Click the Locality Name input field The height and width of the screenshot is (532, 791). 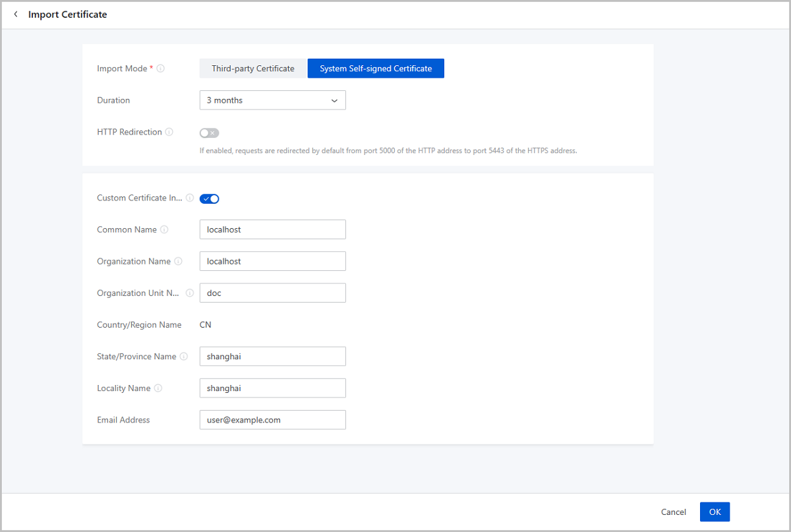coord(272,388)
